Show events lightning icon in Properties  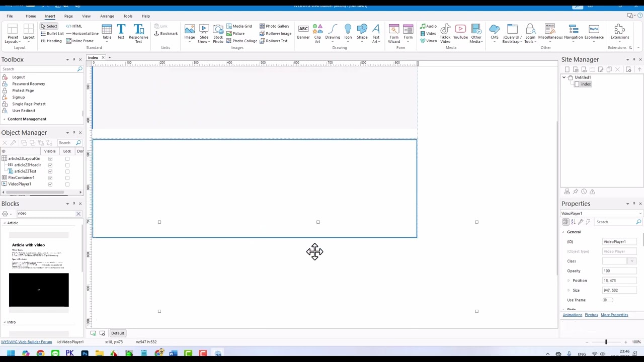tap(588, 222)
